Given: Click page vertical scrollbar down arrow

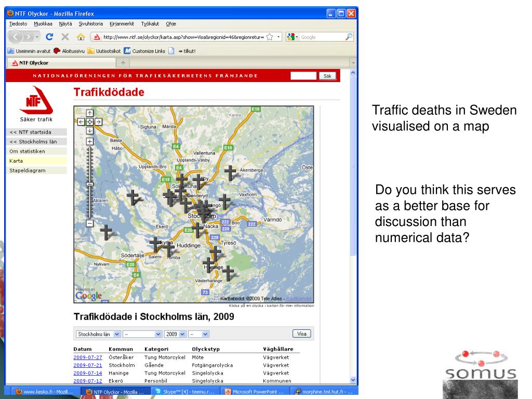Looking at the screenshot, I should tap(353, 380).
